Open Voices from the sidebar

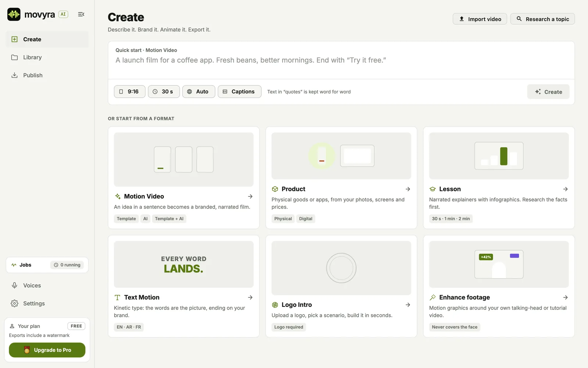[47, 286]
